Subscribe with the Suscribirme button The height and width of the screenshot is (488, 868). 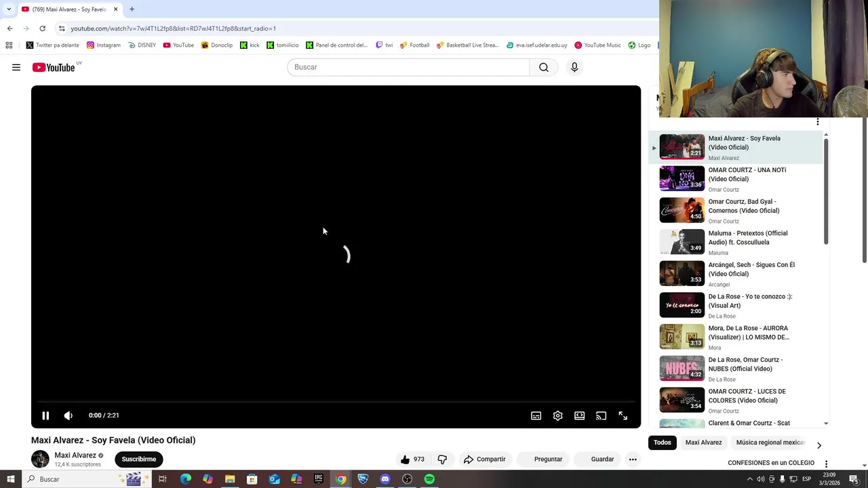(139, 459)
